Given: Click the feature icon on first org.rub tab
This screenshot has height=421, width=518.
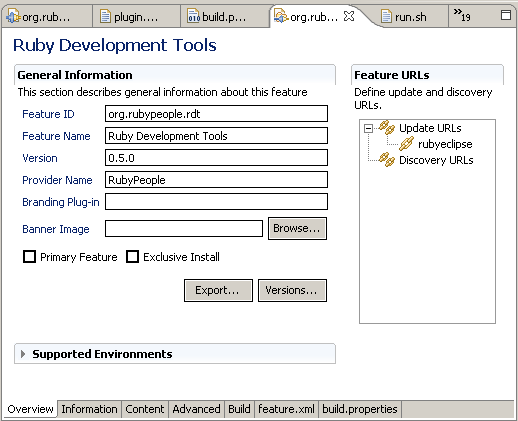Looking at the screenshot, I should point(13,16).
